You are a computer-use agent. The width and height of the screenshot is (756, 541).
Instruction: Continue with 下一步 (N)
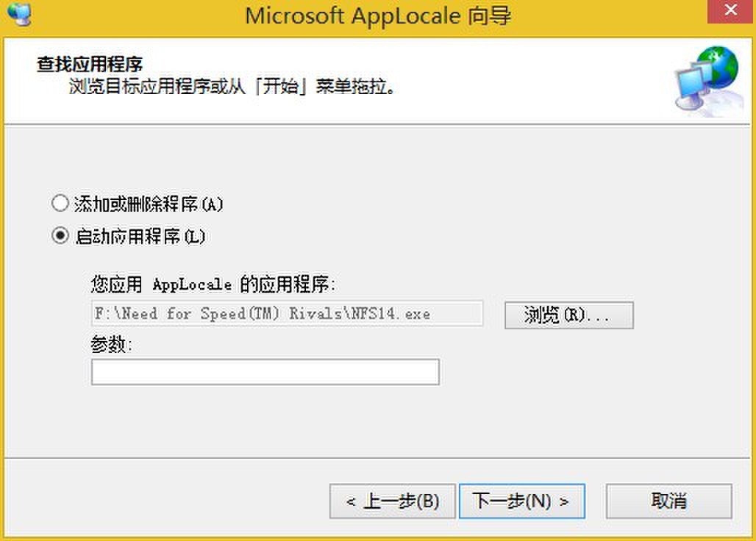(x=521, y=501)
